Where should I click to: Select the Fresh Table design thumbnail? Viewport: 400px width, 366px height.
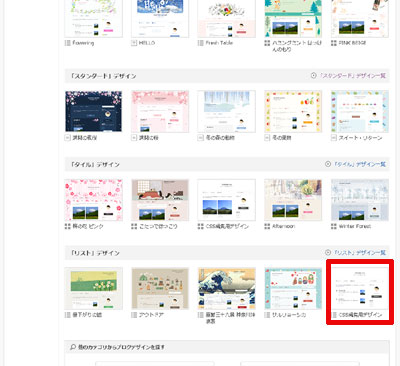(x=227, y=19)
